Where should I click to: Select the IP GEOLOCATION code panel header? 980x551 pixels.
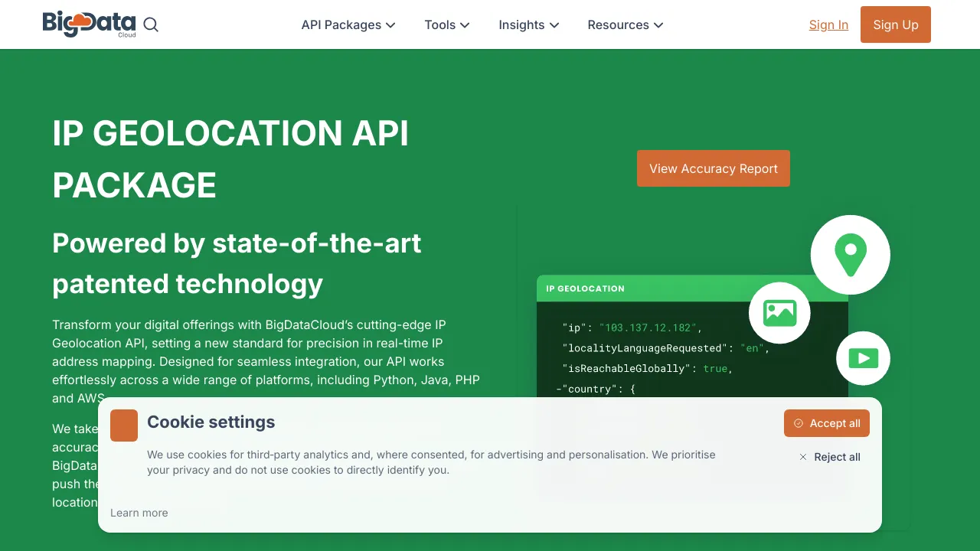692,289
